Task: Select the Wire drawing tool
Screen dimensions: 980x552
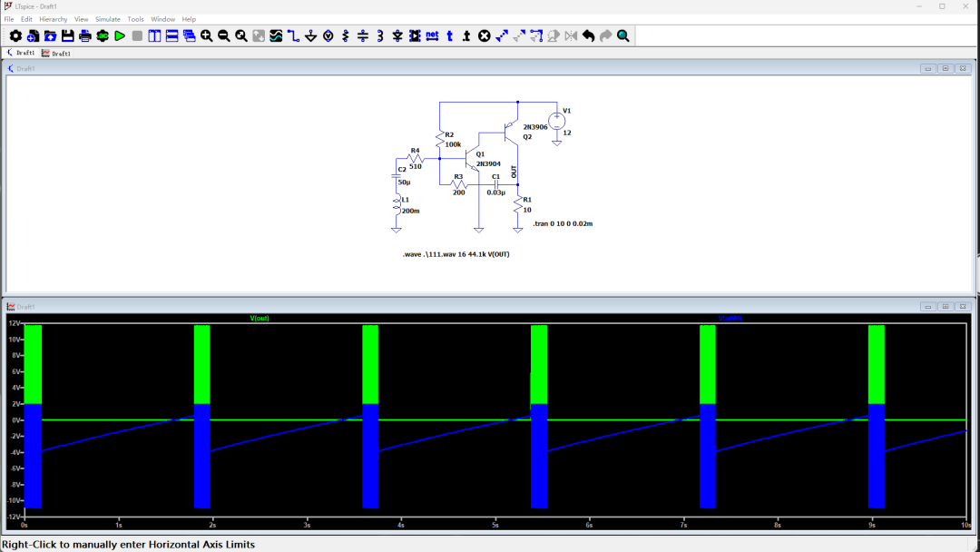Action: point(293,35)
